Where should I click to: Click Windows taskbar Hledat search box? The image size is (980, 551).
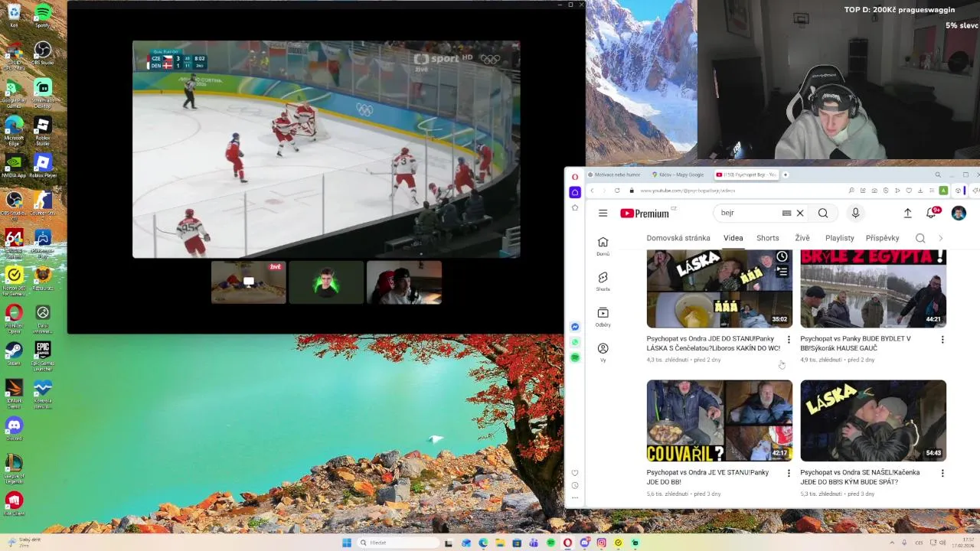pos(397,543)
